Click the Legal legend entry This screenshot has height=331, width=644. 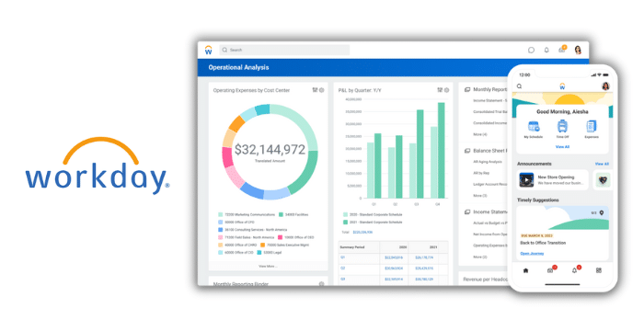click(x=270, y=253)
